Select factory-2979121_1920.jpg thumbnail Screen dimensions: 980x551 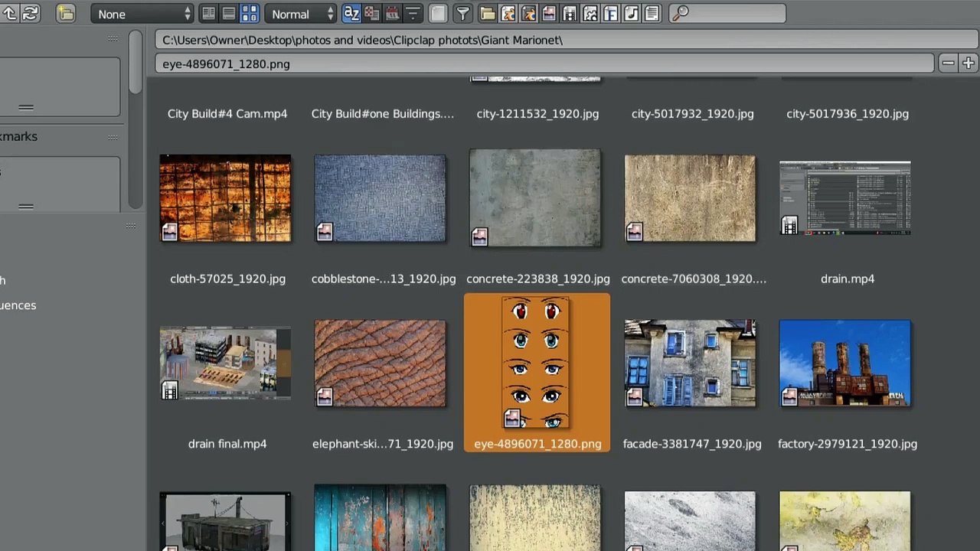coord(845,364)
